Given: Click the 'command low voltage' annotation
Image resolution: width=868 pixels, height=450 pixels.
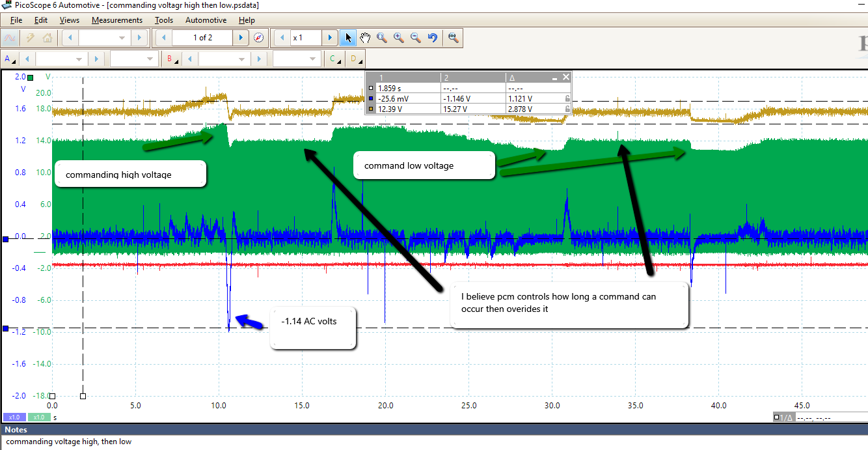Looking at the screenshot, I should tap(424, 165).
